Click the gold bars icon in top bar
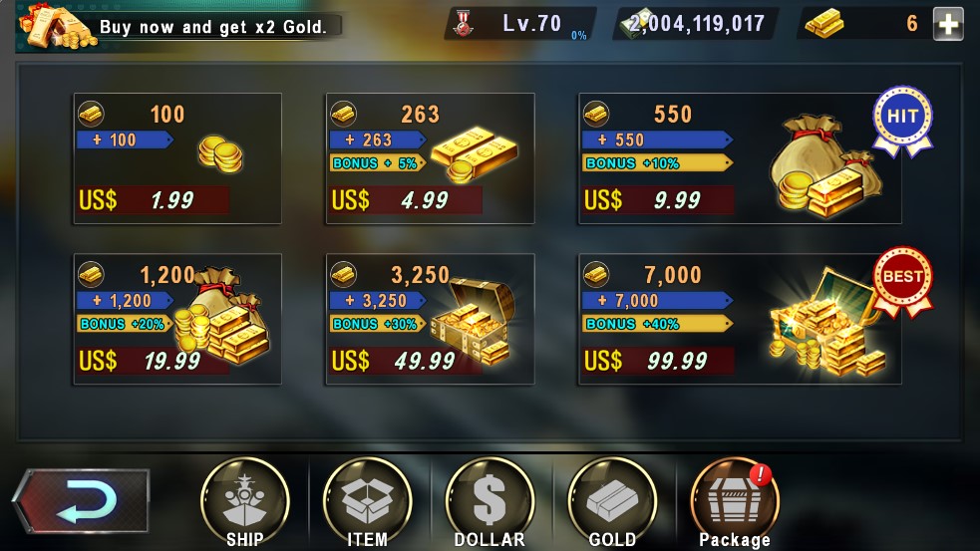980x551 pixels. click(x=823, y=24)
